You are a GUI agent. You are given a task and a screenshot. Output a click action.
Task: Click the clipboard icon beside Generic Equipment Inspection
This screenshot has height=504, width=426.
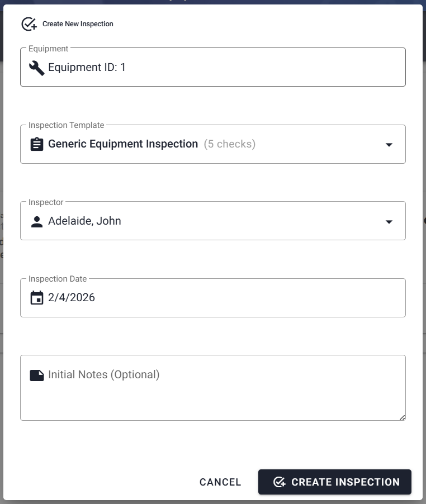pyautogui.click(x=37, y=144)
